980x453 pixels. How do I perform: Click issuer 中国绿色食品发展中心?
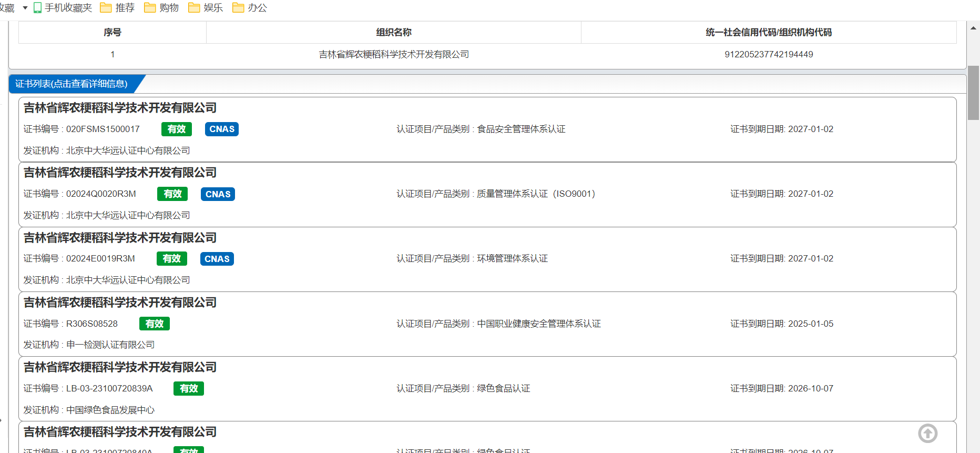pyautogui.click(x=110, y=410)
